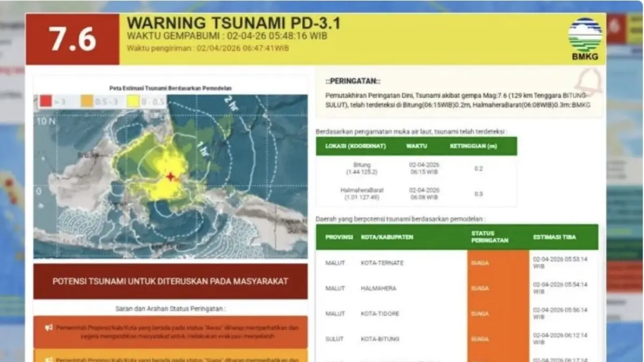Click the 06:15 WIB time cell
Viewport: 644px width, 362px height.
pyautogui.click(x=424, y=168)
